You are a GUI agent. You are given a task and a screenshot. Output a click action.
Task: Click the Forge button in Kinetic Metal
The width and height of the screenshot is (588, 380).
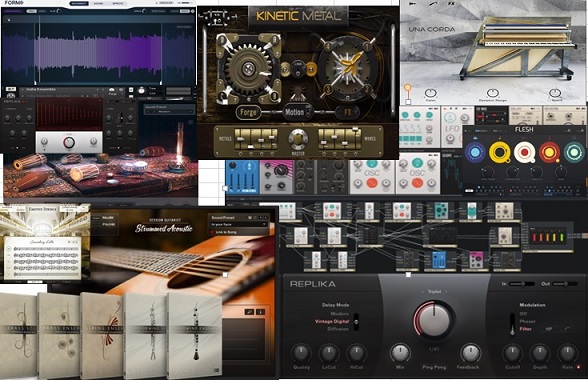pyautogui.click(x=248, y=112)
